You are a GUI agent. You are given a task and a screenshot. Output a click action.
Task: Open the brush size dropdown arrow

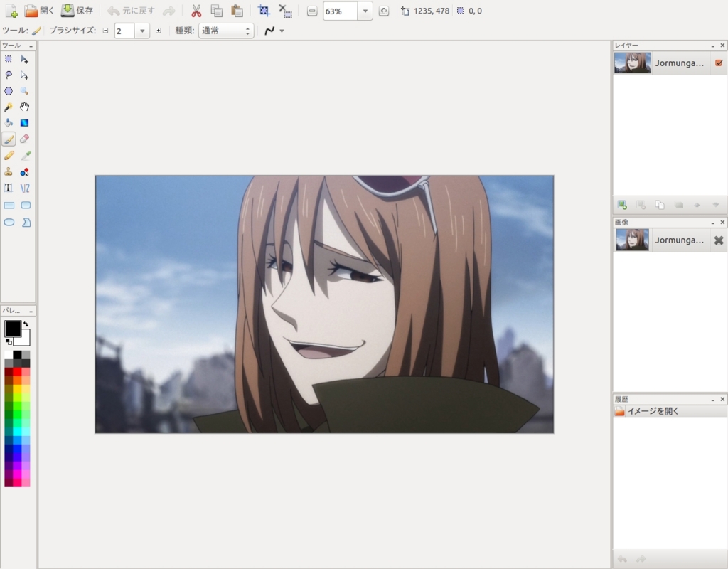point(142,31)
